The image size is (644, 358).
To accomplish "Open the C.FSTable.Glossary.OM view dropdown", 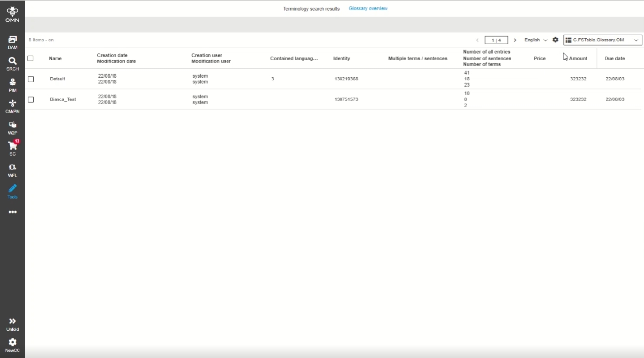I will pyautogui.click(x=603, y=40).
